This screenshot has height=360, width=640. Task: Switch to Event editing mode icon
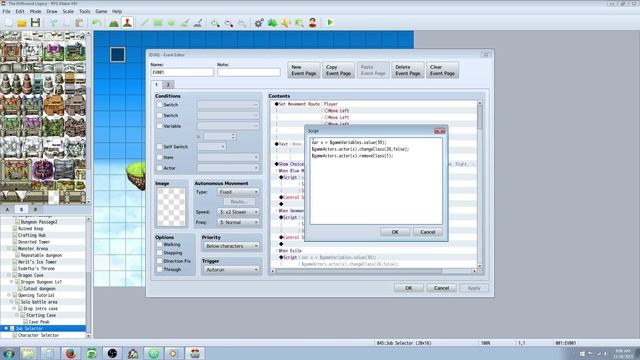[127, 23]
